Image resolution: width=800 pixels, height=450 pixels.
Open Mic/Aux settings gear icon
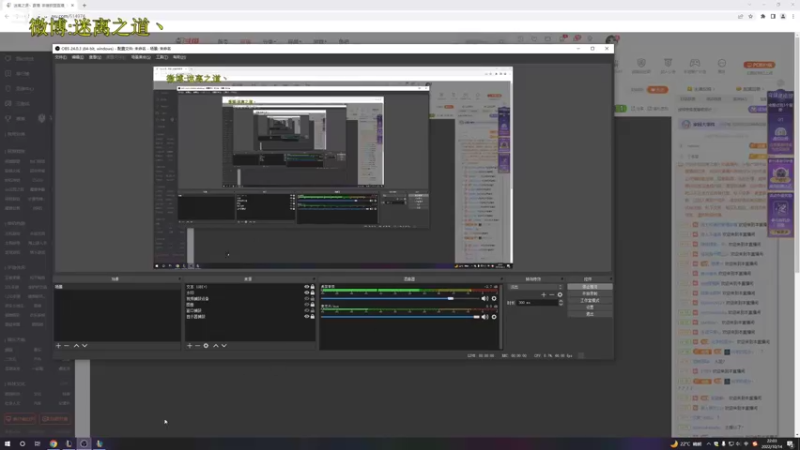[x=494, y=317]
